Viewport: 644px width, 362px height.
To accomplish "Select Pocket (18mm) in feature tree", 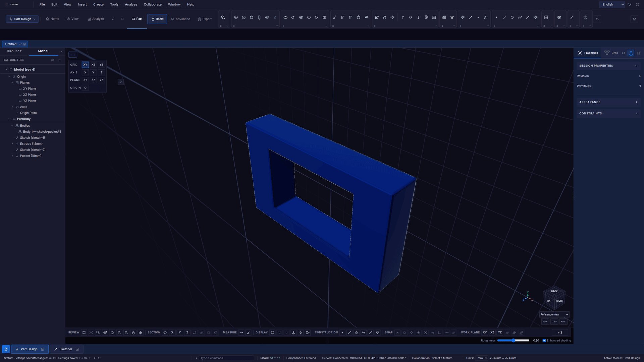I will click(x=31, y=156).
